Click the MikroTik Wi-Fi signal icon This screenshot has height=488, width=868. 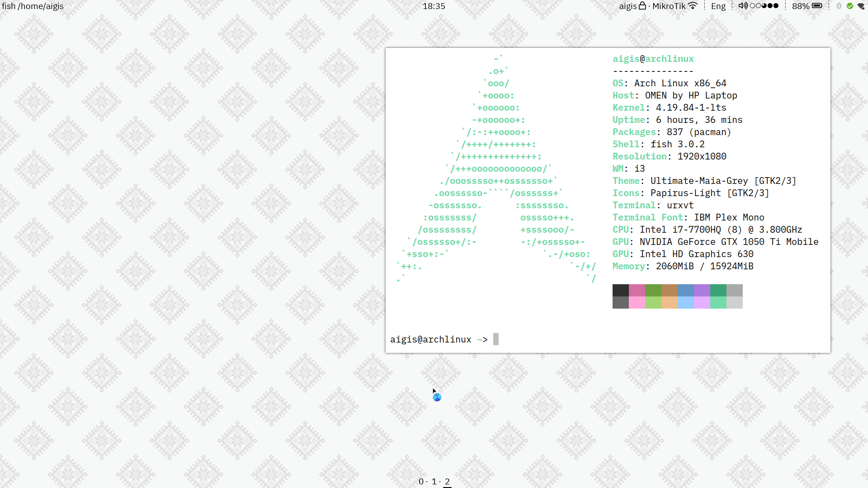pos(693,6)
